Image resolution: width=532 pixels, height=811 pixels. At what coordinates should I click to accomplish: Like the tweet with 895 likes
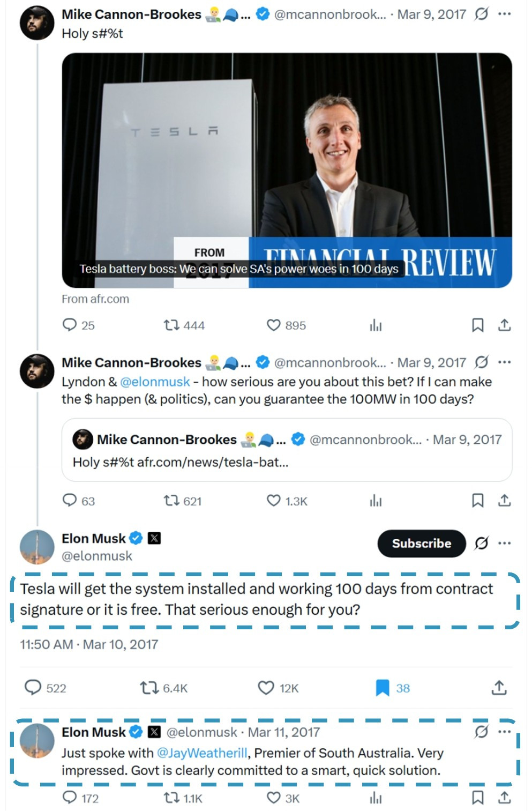point(273,325)
